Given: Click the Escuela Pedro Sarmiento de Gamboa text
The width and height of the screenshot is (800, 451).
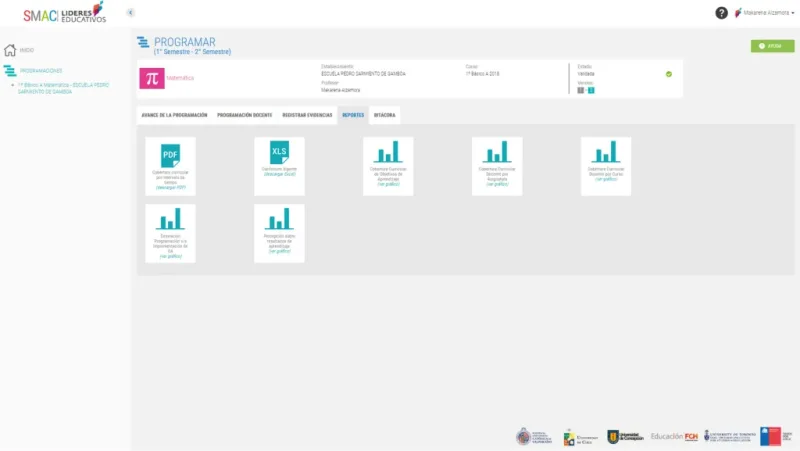Looking at the screenshot, I should tap(363, 74).
